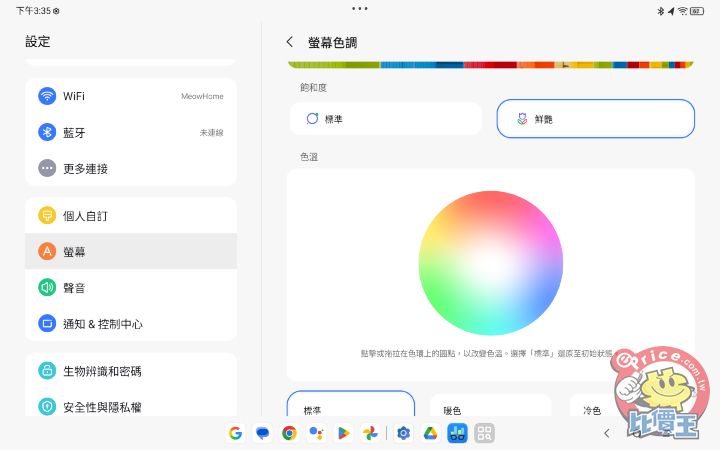The image size is (720, 450).
Task: Open the blue glasses app in dock
Action: pos(457,433)
